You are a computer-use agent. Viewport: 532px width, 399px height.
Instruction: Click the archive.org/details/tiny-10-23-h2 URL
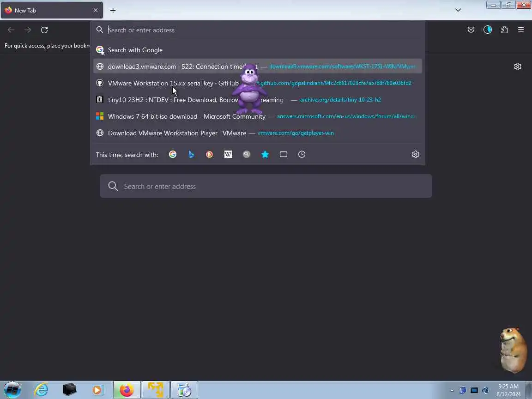click(340, 99)
